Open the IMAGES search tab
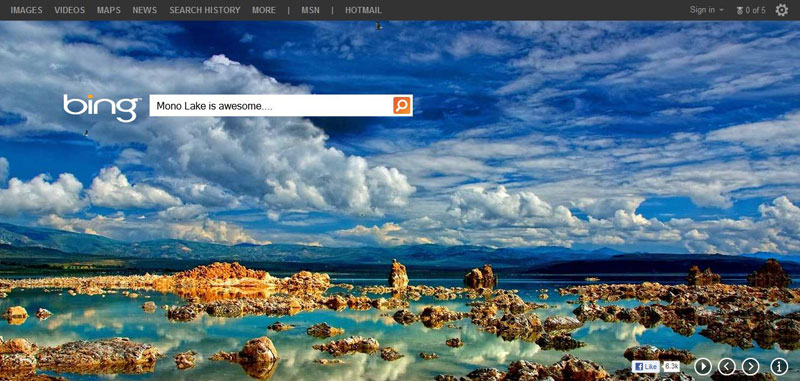Screen dimensions: 800x381 [x=27, y=10]
